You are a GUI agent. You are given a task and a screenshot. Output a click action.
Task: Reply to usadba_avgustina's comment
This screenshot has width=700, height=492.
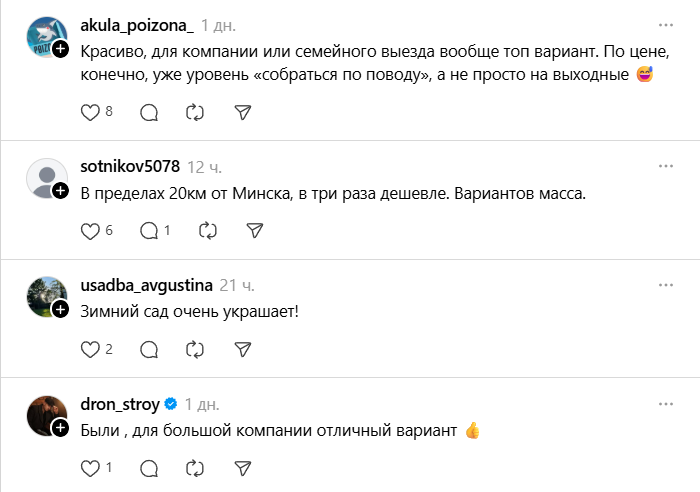click(x=149, y=349)
